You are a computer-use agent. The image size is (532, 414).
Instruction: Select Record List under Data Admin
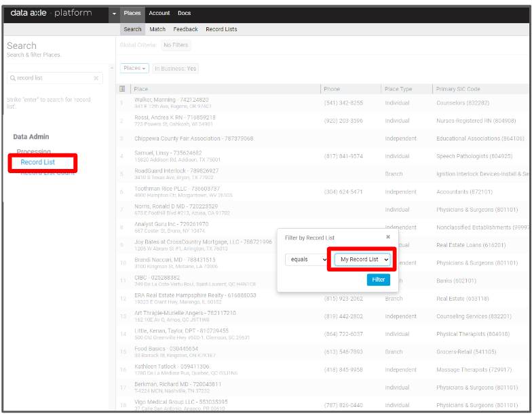pyautogui.click(x=38, y=162)
